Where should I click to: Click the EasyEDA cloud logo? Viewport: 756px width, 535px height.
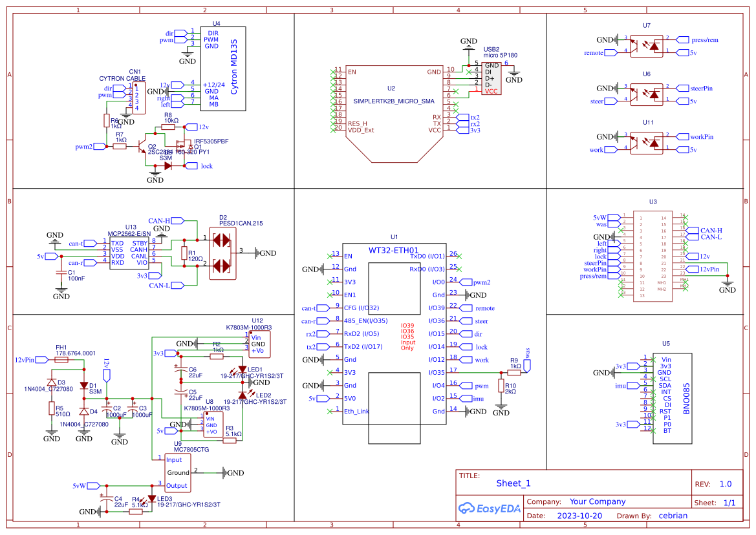(467, 508)
